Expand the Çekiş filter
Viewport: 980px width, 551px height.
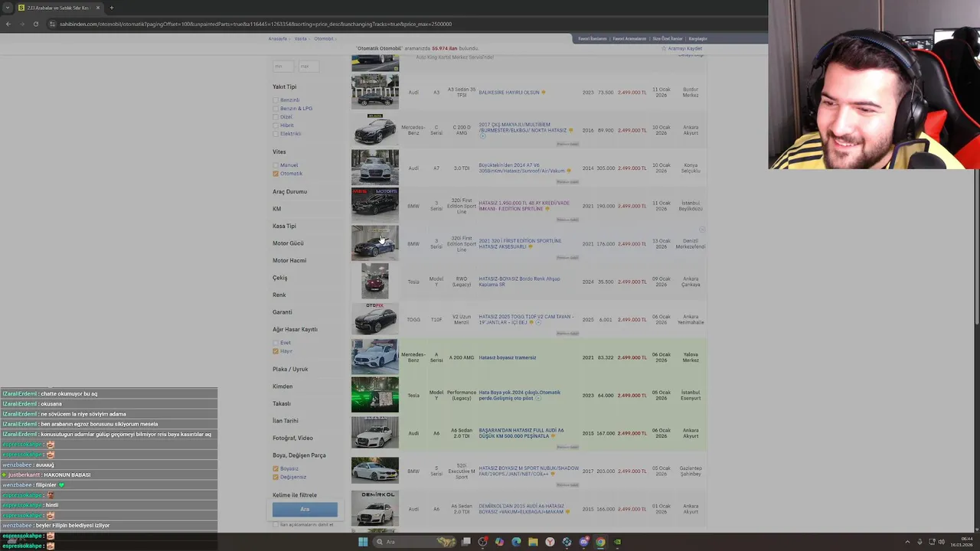[x=280, y=278]
